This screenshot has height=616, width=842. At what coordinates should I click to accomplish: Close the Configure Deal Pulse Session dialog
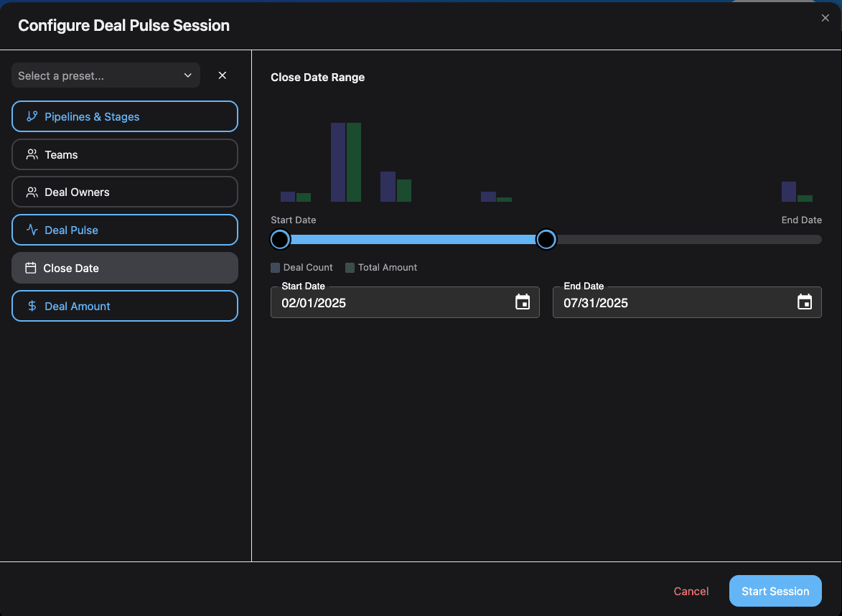tap(825, 18)
